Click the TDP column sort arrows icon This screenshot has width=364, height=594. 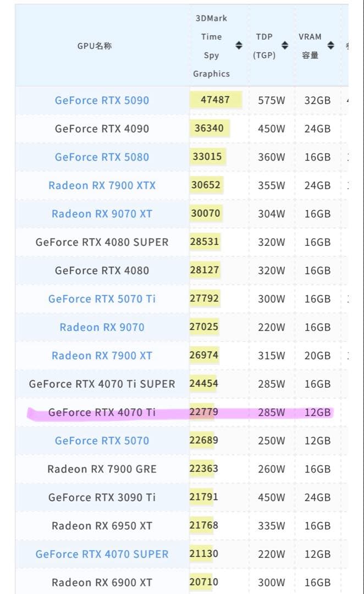pyautogui.click(x=285, y=46)
